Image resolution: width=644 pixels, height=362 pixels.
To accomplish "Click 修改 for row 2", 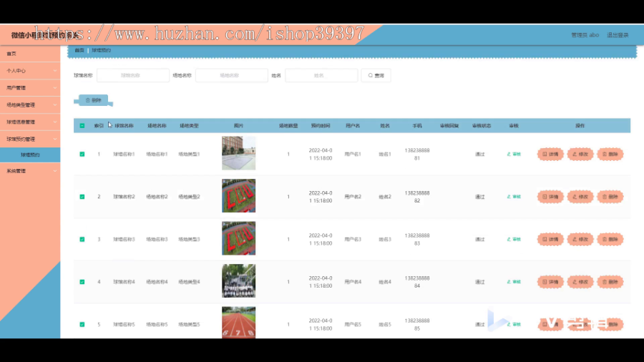I will tap(580, 197).
